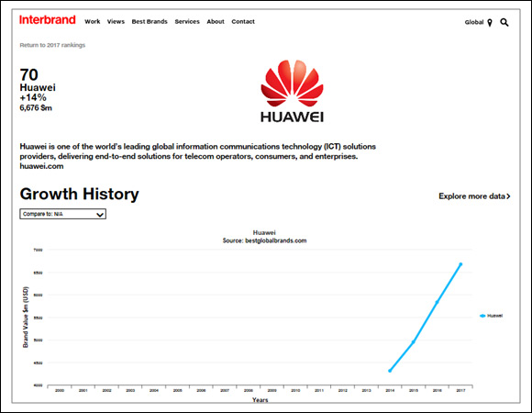Open the Work menu item
The width and height of the screenshot is (532, 413).
tap(93, 22)
